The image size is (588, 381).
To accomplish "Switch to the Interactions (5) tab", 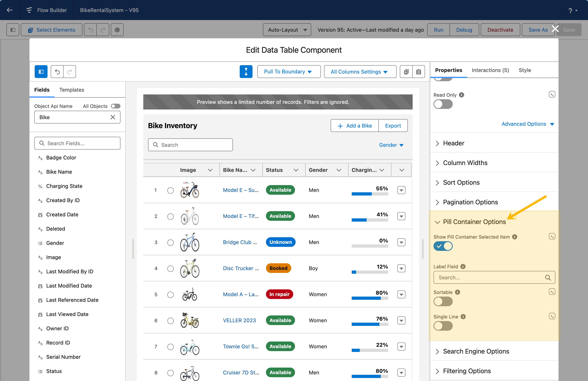I will coord(490,70).
